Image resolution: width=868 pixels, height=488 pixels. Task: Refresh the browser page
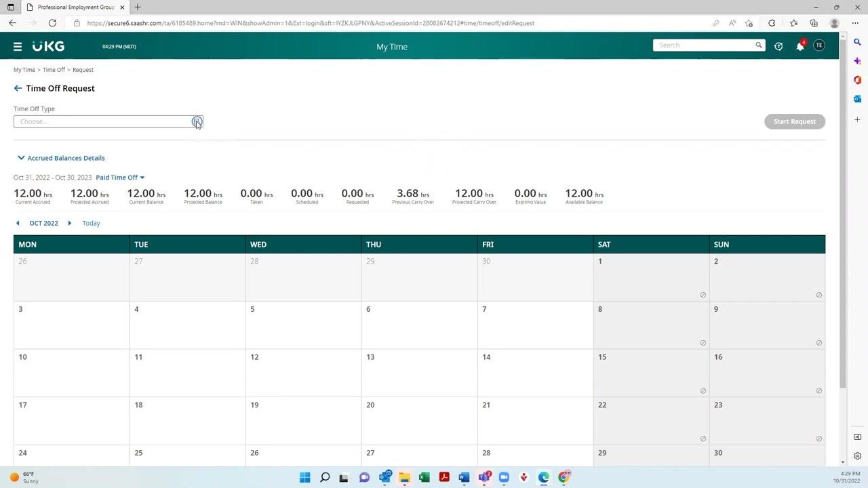pyautogui.click(x=52, y=23)
